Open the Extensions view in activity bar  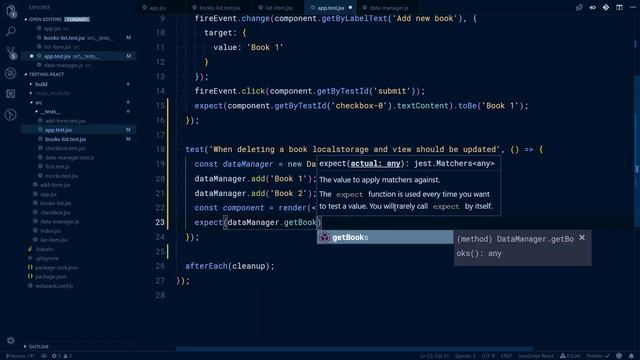point(11,94)
